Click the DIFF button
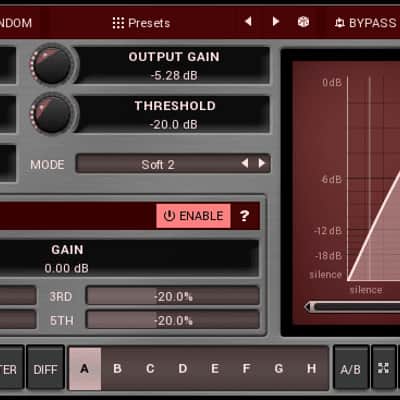 [45, 368]
